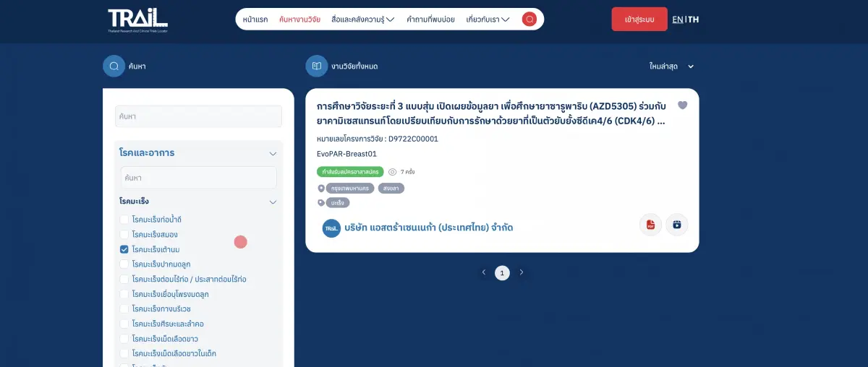This screenshot has width=868, height=367.
Task: Click the tag icon beside มะเร็ง label
Action: (321, 203)
